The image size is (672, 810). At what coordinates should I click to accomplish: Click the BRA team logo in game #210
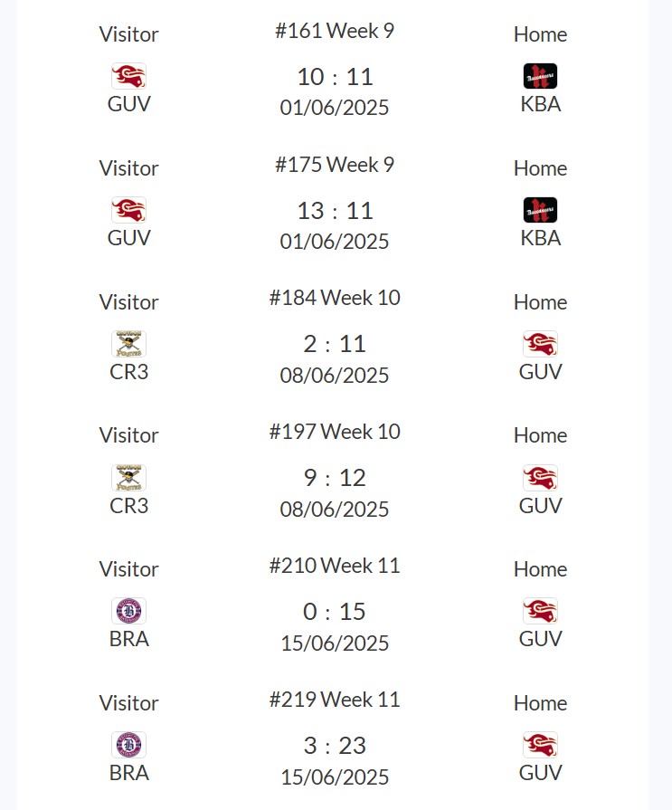(x=128, y=611)
